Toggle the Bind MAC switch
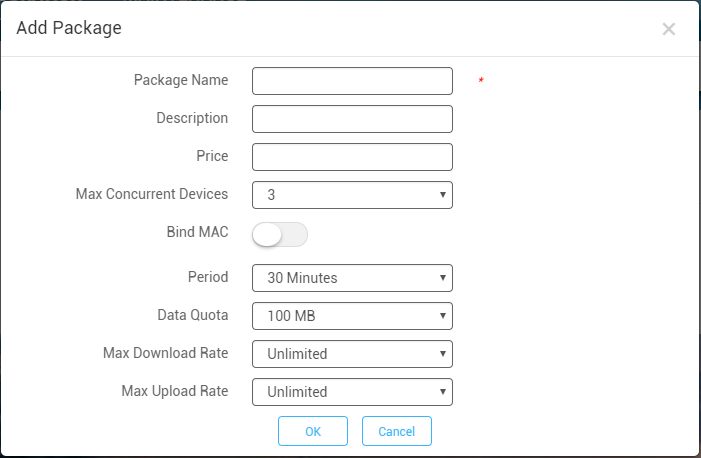The image size is (701, 458). pos(280,234)
